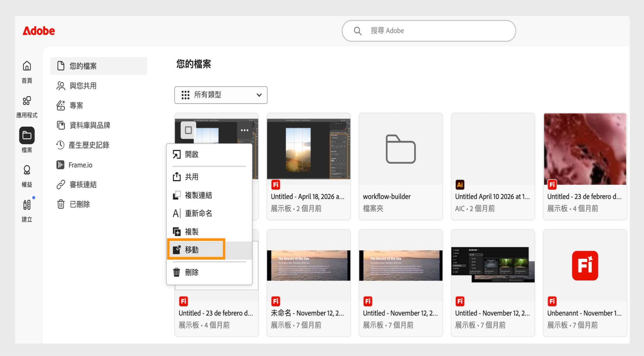Viewport: 644px width, 356px height.
Task: Click the large Firefly icon on Unbenannt card
Action: pyautogui.click(x=585, y=265)
